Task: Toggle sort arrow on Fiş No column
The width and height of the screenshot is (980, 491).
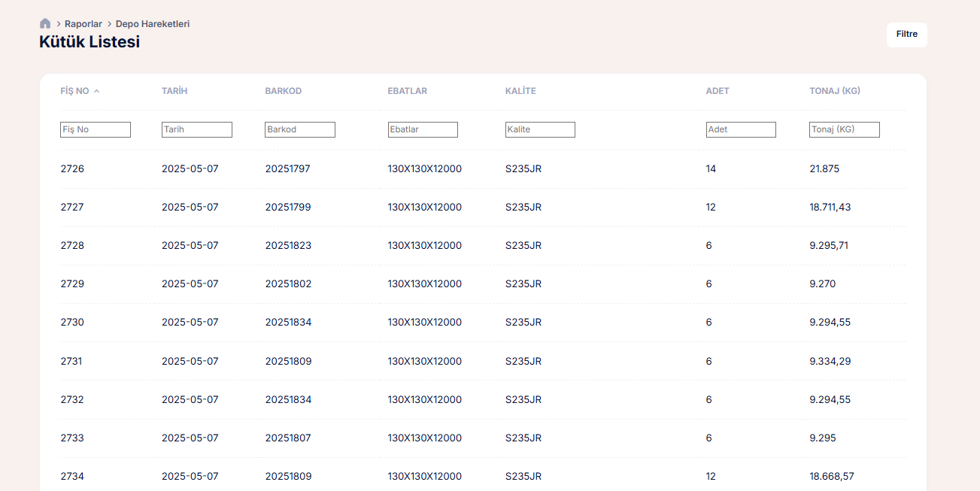Action: click(96, 91)
